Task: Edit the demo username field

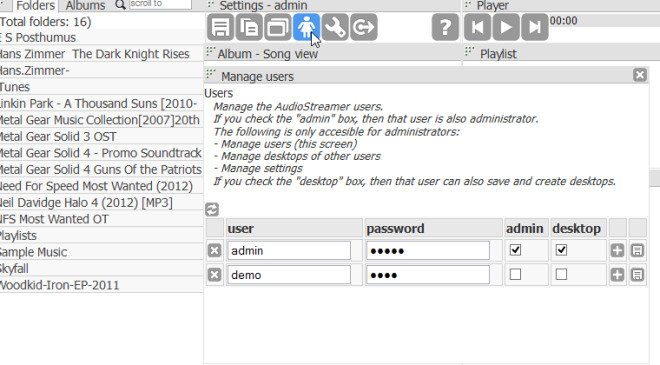Action: (289, 275)
